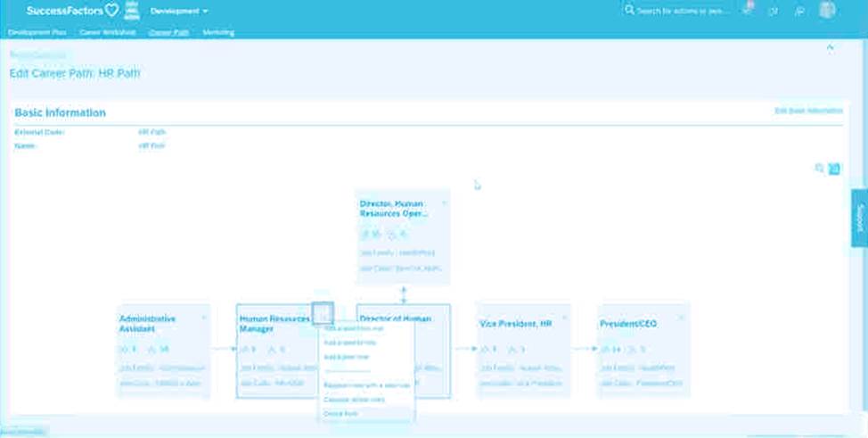Open the Vice President, HR role actions arrow

point(561,316)
